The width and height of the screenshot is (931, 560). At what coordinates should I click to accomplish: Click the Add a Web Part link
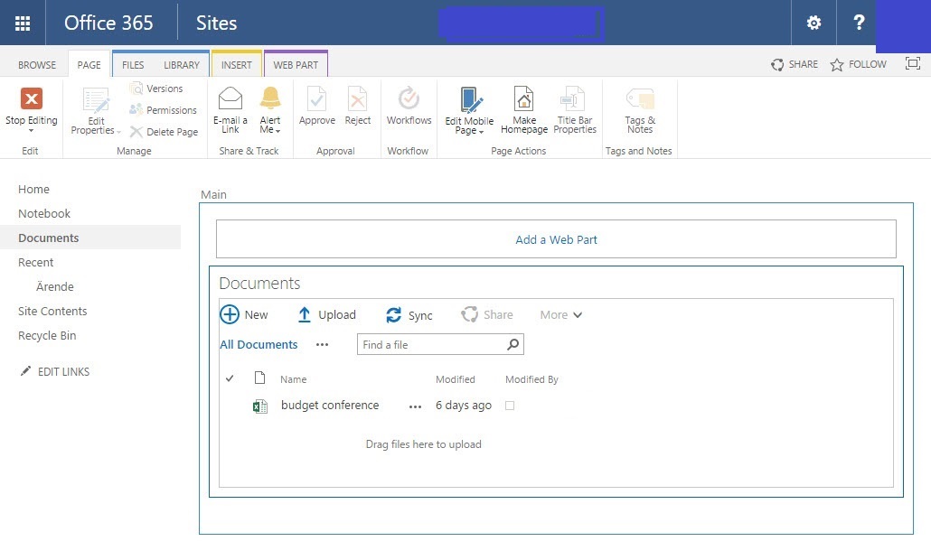[x=556, y=239]
